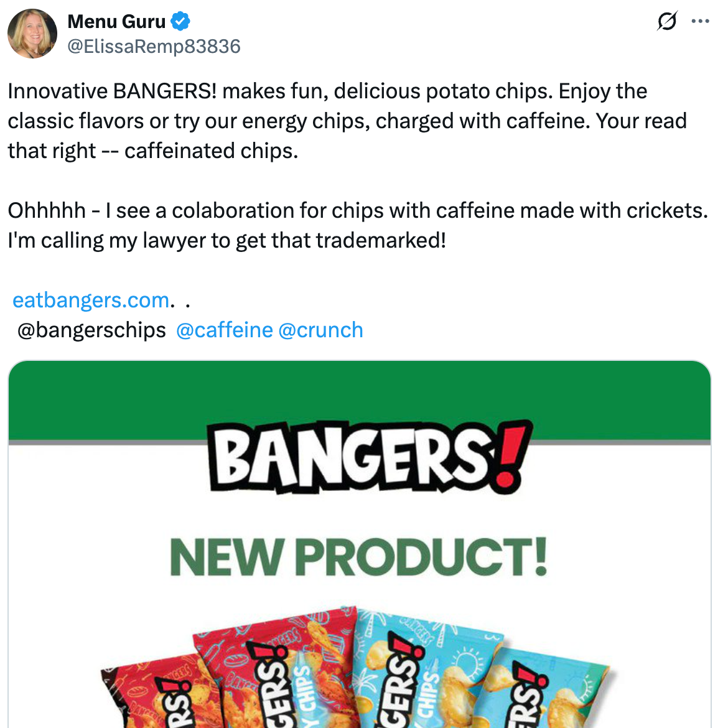Screen dimensions: 728x728
Task: Open the three-dot more options menu
Action: 700,21
